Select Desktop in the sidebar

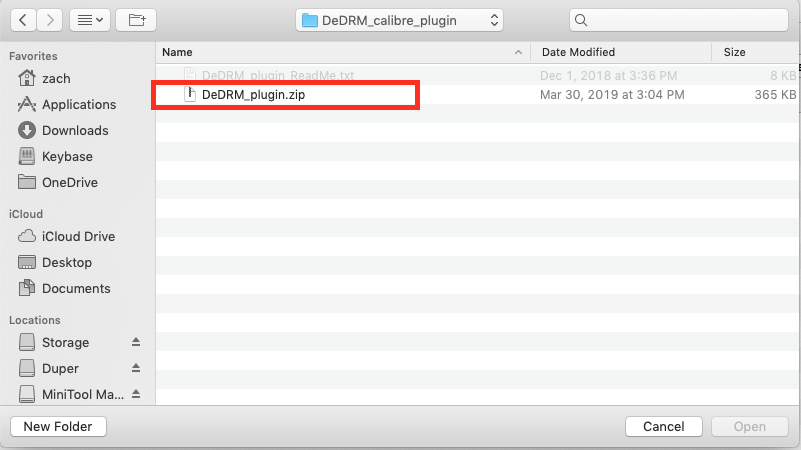tap(66, 262)
